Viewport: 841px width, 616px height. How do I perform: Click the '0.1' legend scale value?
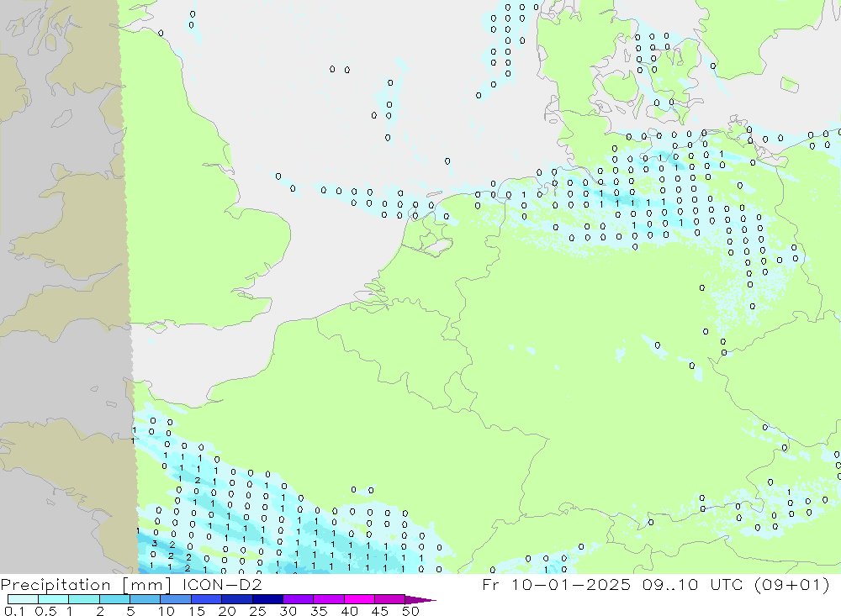pyautogui.click(x=14, y=611)
